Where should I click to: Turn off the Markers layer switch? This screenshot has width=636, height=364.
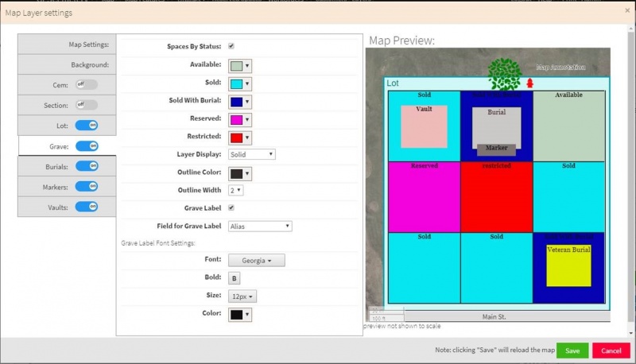[87, 187]
